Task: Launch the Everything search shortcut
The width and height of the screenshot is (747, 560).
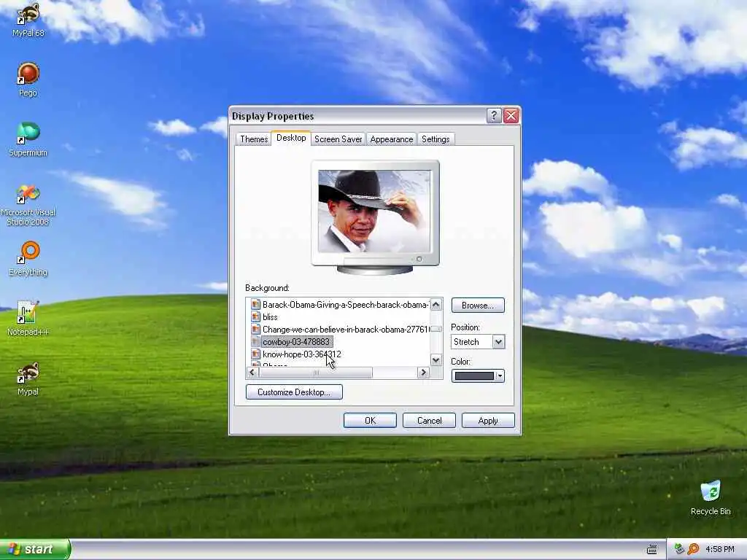Action: coord(28,259)
